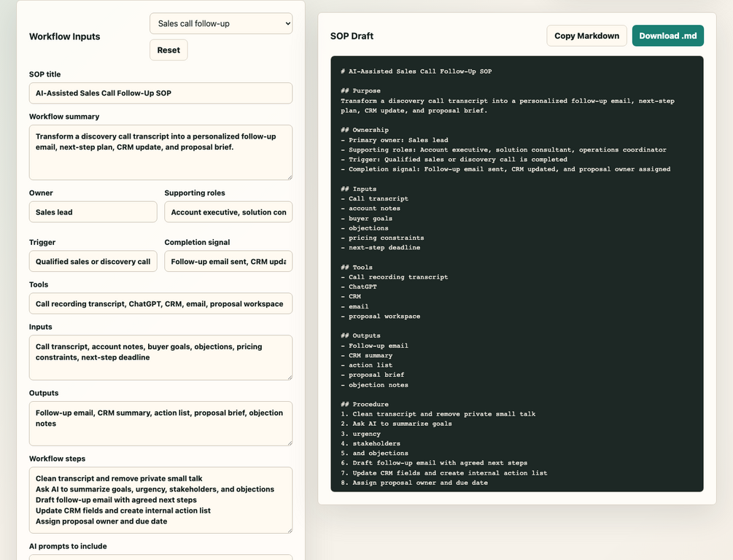The height and width of the screenshot is (560, 733).
Task: Click the "## Tools" heading in draft
Action: [x=357, y=268]
